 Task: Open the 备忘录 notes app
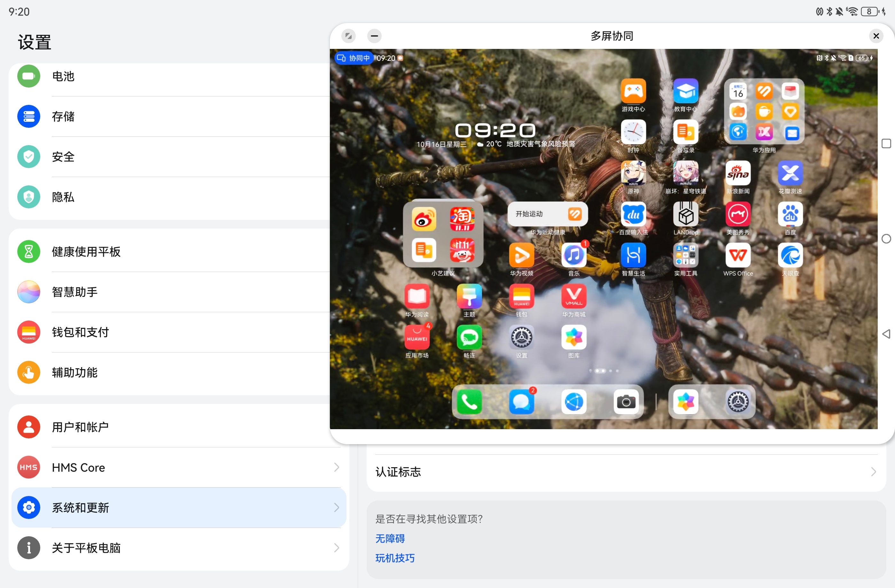(x=686, y=132)
